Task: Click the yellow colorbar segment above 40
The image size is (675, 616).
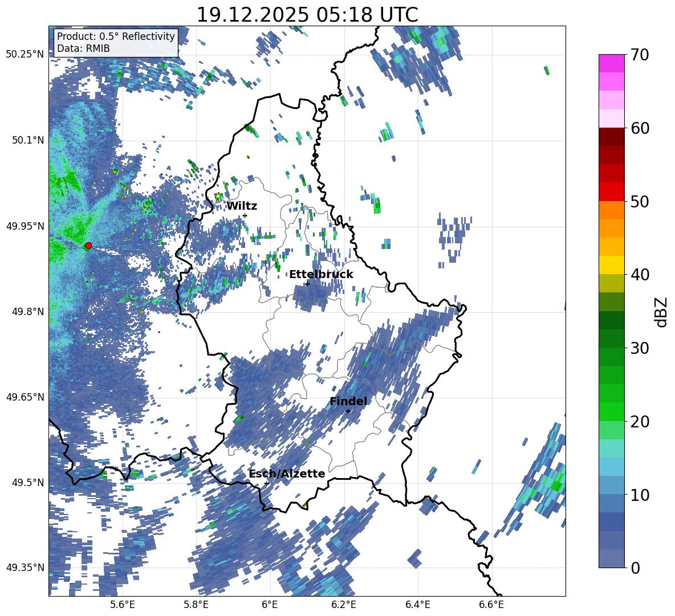Action: (x=611, y=265)
